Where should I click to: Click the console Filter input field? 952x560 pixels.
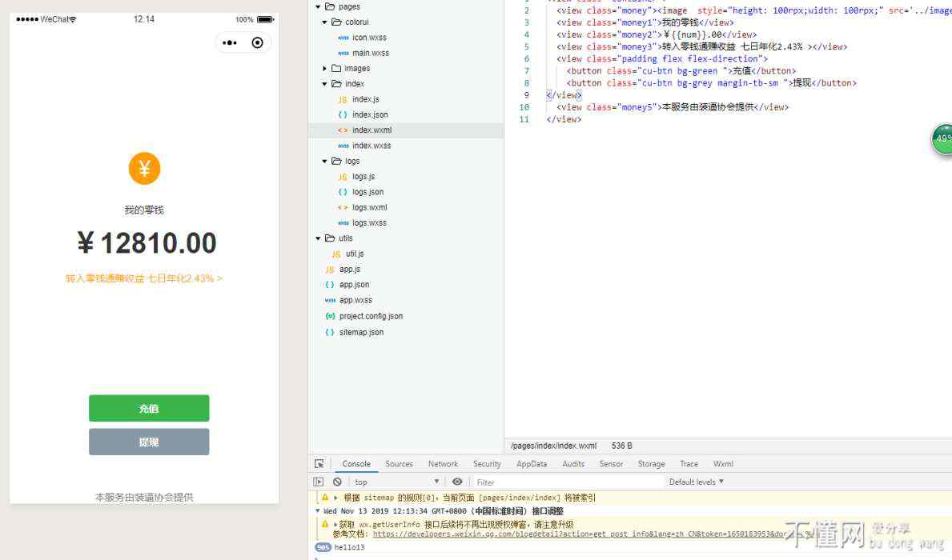567,482
